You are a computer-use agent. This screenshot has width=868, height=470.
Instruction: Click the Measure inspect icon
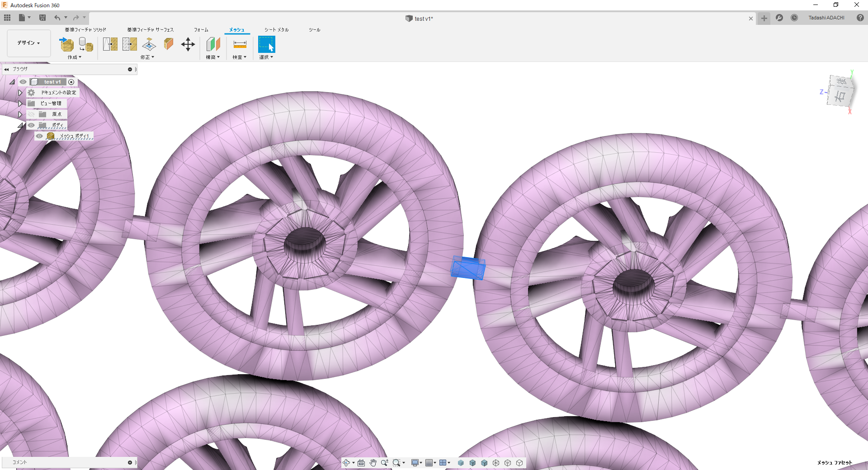click(x=240, y=44)
